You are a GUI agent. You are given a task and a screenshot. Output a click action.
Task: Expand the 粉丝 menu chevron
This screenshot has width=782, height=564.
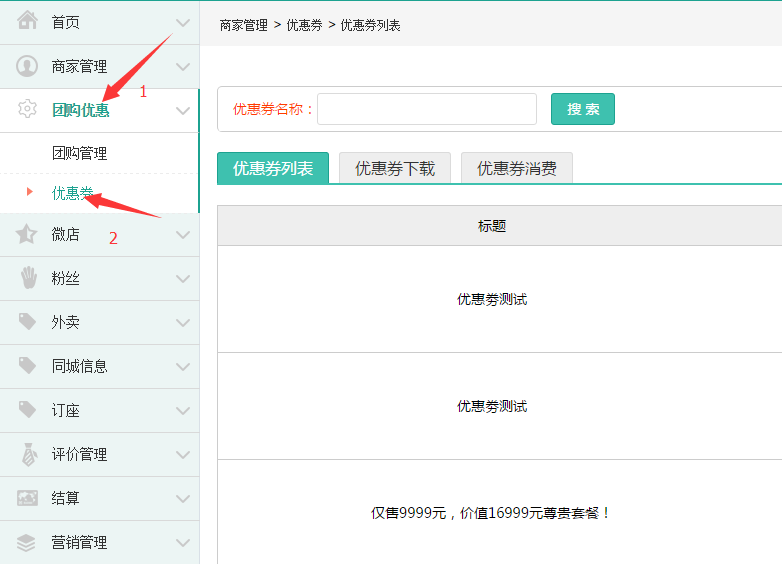point(183,279)
